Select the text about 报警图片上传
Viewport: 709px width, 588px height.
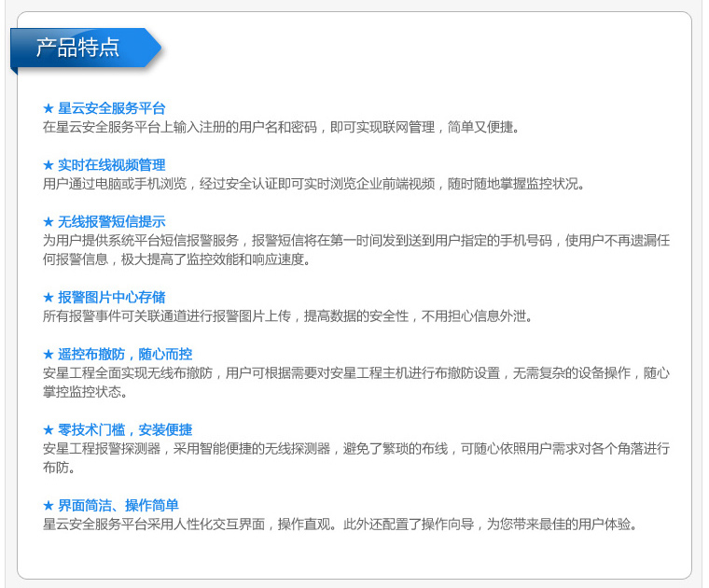click(x=287, y=316)
